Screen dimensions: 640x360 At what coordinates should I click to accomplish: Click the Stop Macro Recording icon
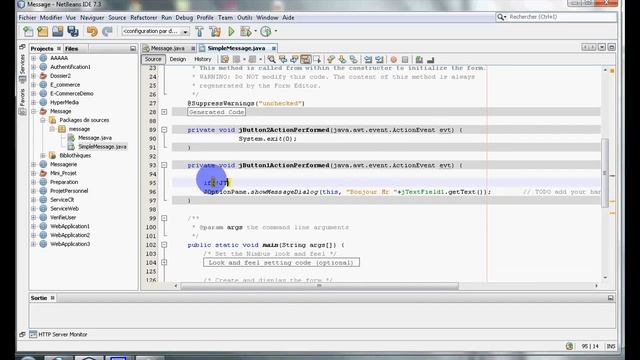coord(405,60)
